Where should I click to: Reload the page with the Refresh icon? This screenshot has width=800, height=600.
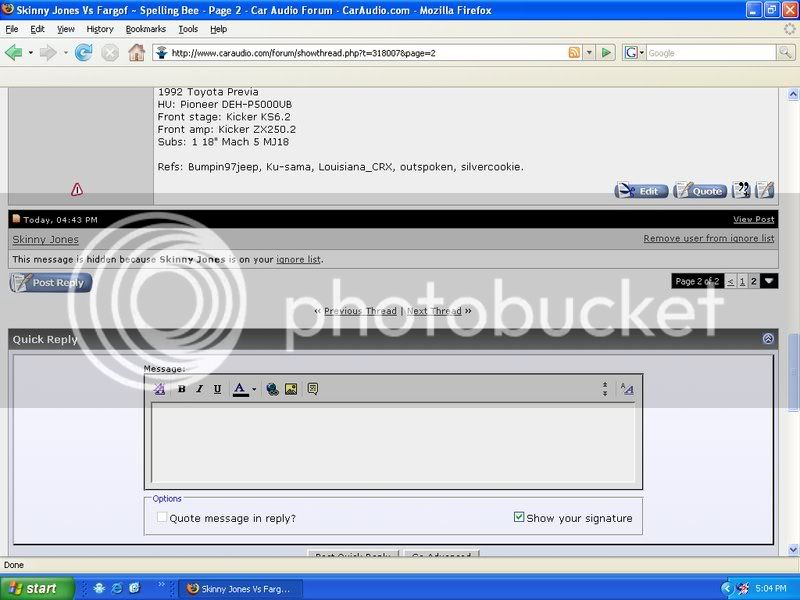point(84,52)
